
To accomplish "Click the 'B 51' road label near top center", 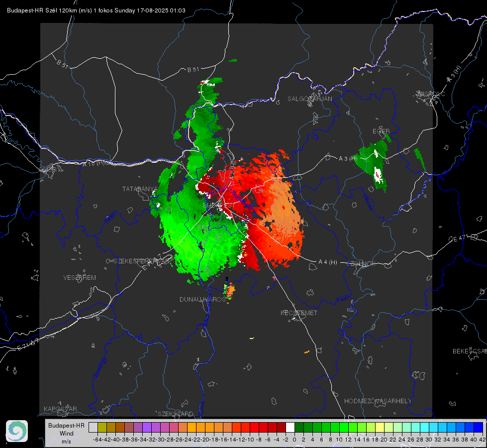I will [193, 70].
